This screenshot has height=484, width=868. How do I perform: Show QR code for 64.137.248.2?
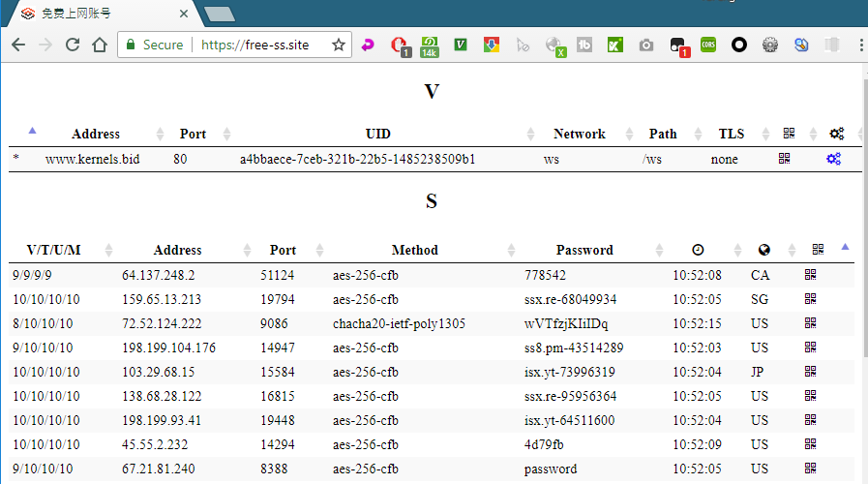coord(811,275)
